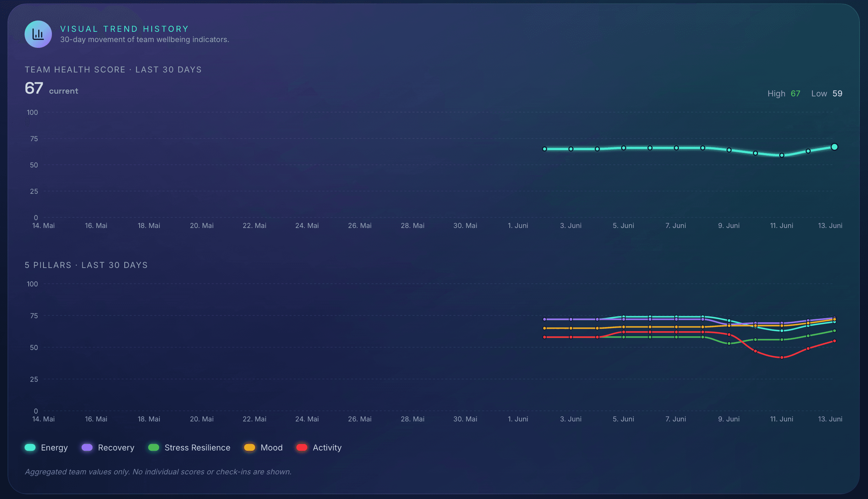Click the aggregated team values footnote
The width and height of the screenshot is (868, 499).
point(158,472)
